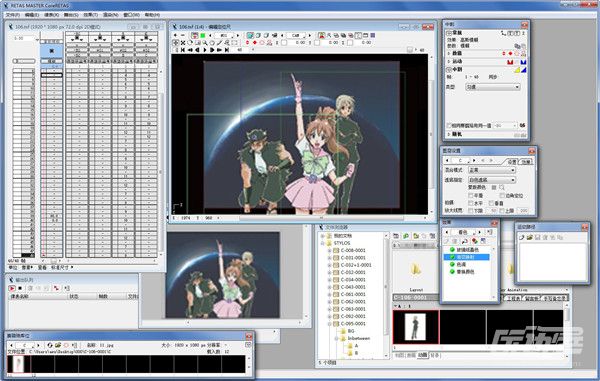Toggle the 下限 checkbox

471,211
